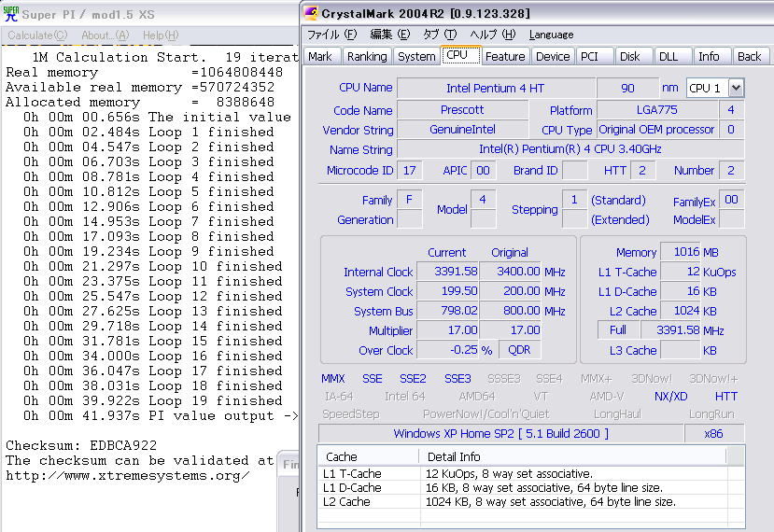Switch to the Feature tab

[505, 56]
